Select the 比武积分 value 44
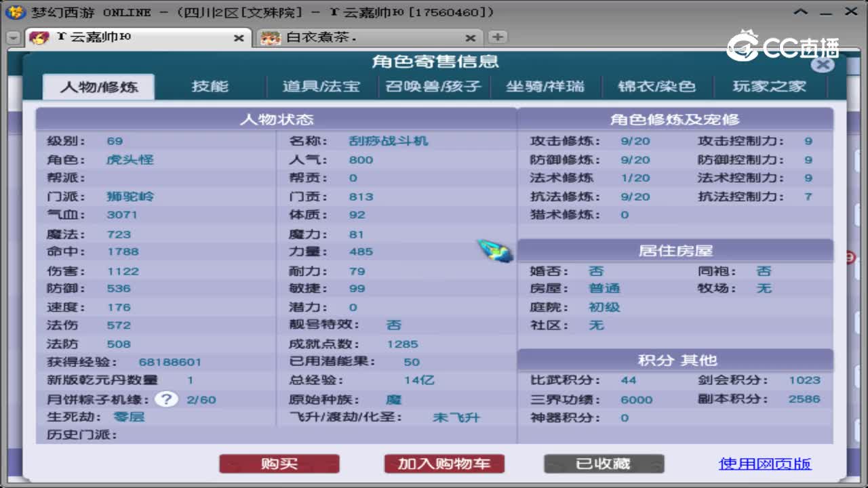 point(629,380)
